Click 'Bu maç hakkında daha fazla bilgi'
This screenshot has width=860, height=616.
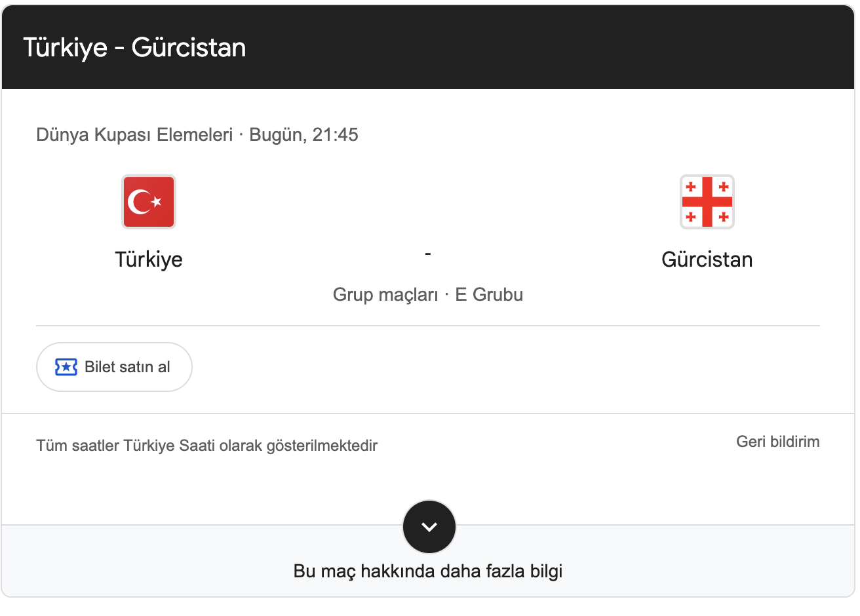[x=428, y=571]
